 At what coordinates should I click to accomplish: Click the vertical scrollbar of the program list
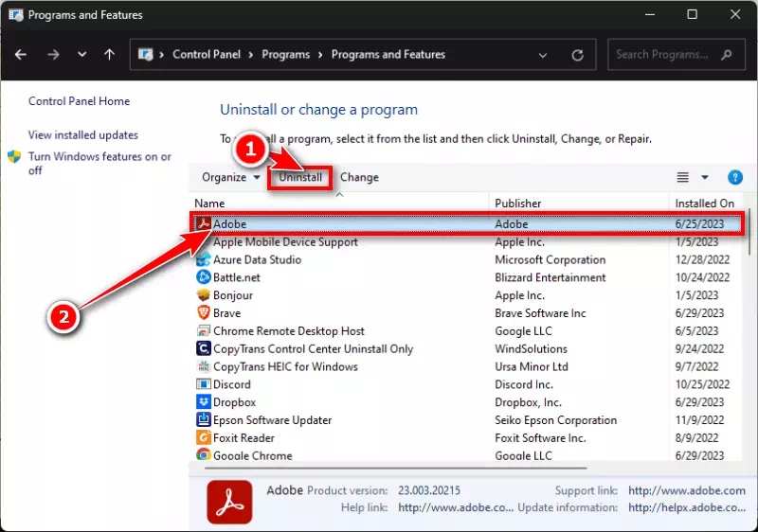point(749,232)
